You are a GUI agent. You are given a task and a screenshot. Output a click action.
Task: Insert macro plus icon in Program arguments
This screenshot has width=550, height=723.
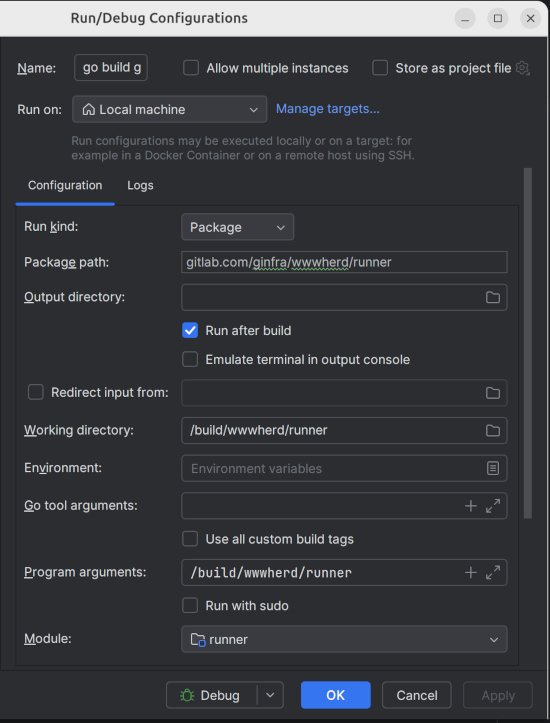(471, 573)
